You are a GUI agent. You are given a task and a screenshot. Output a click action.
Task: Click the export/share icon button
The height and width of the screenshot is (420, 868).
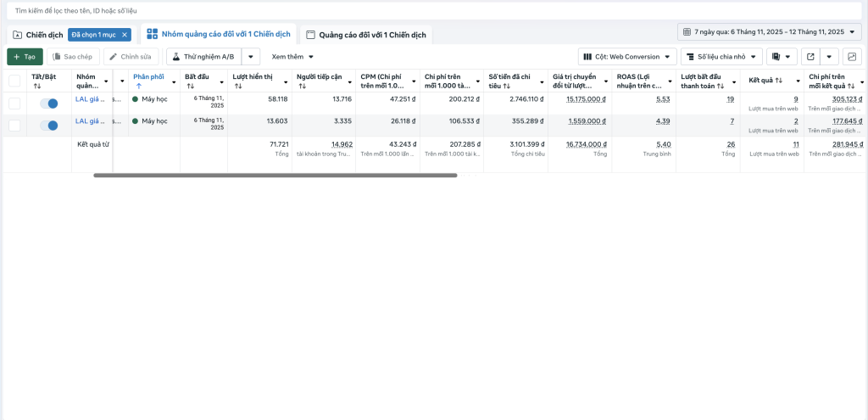coord(810,57)
